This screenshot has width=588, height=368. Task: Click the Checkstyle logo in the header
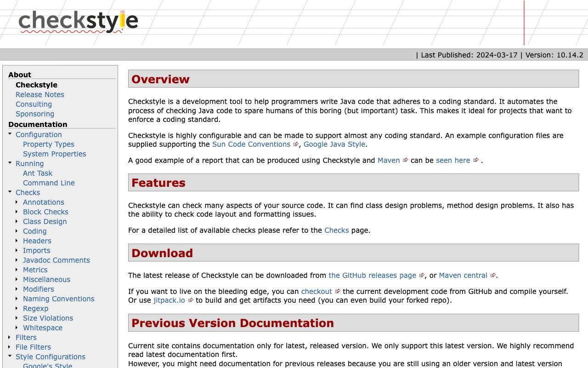click(78, 22)
